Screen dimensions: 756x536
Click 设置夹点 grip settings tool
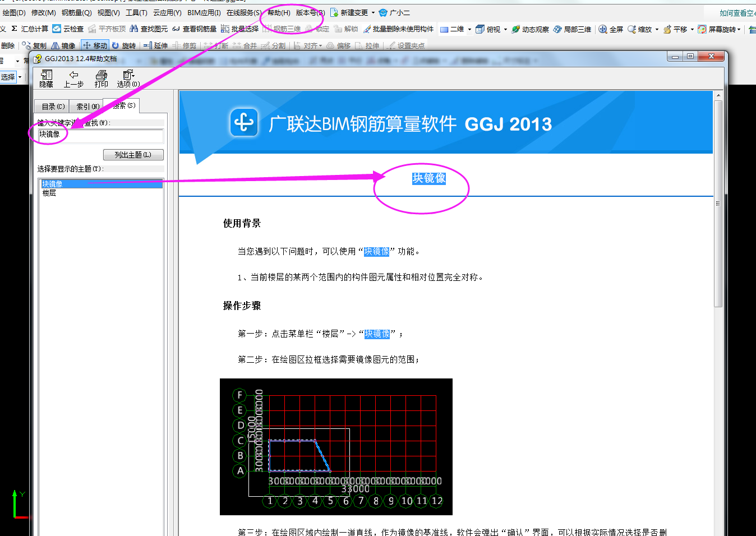pyautogui.click(x=407, y=45)
